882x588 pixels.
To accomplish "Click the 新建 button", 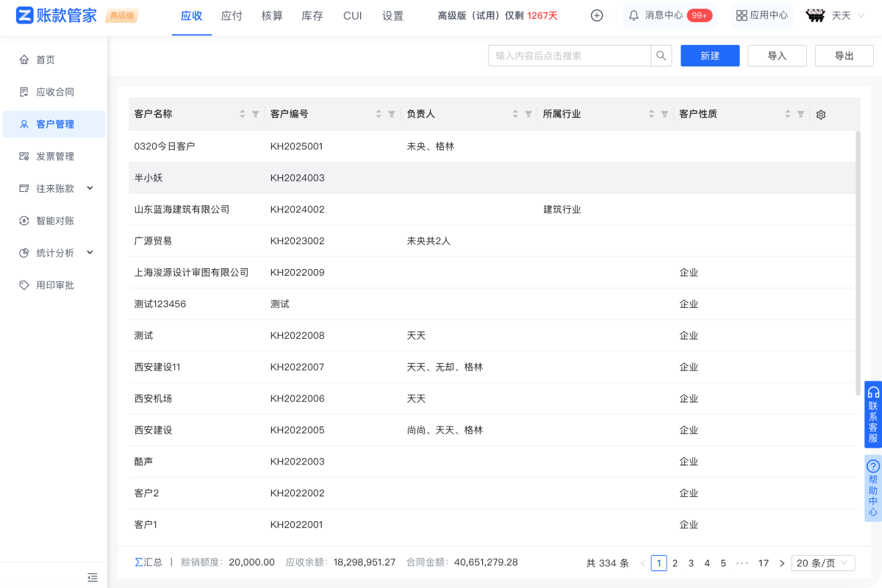I will [x=709, y=56].
